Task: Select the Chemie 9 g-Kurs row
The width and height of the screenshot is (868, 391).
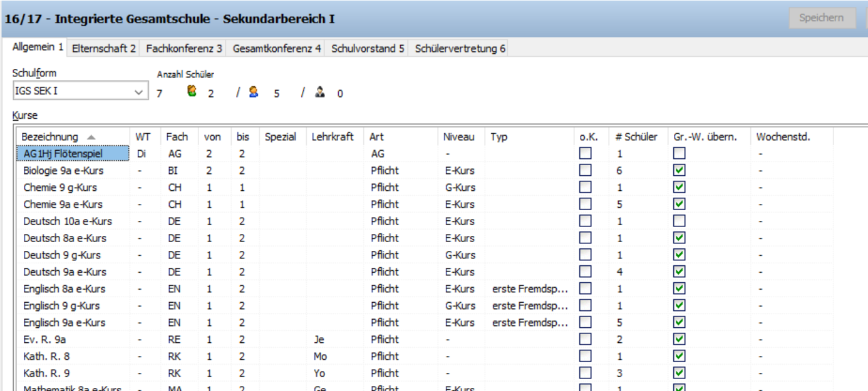Action: (60, 187)
